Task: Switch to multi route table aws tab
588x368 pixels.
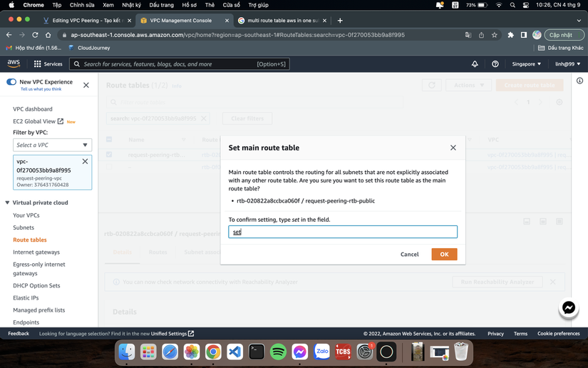Action: (282, 21)
